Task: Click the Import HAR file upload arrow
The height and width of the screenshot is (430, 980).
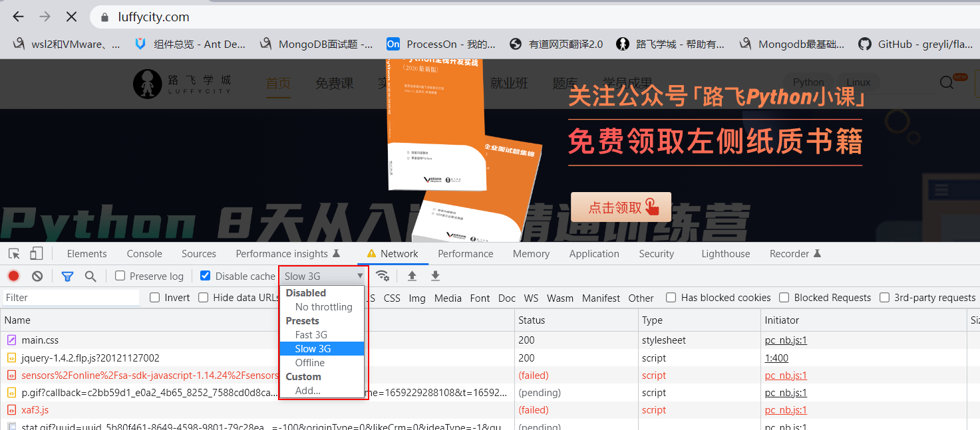Action: [x=412, y=276]
